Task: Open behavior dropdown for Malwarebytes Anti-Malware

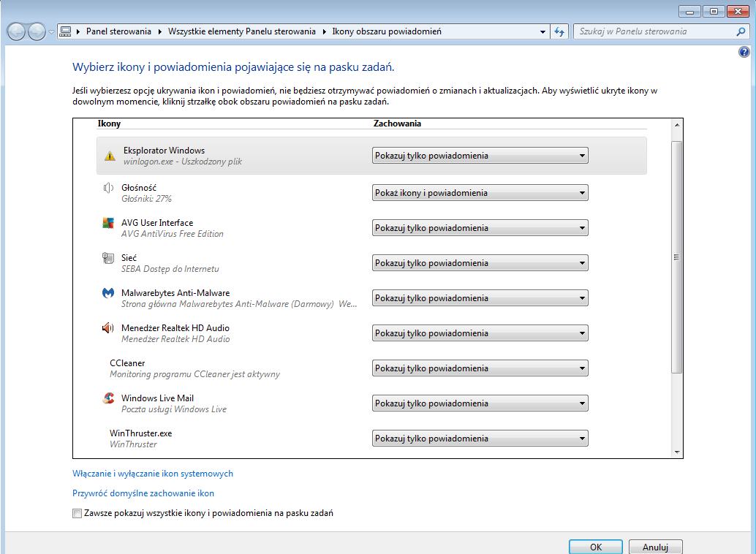Action: click(x=480, y=298)
